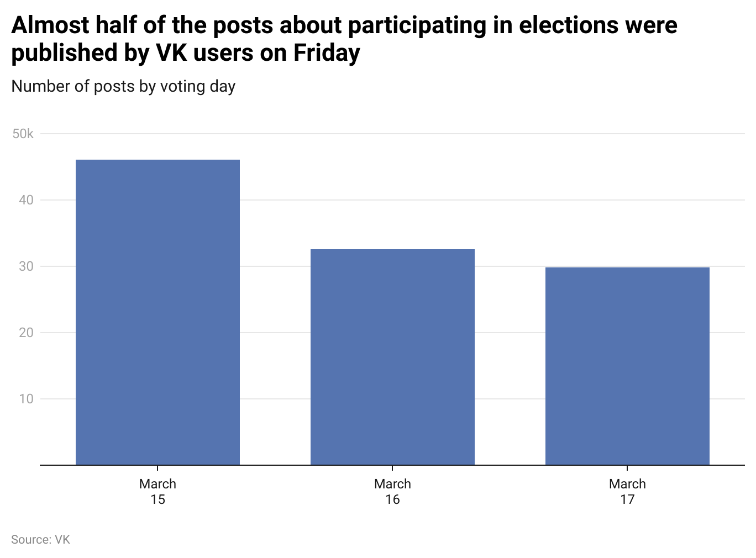The height and width of the screenshot is (558, 756).
Task: Click the x-axis baseline
Action: tap(392, 465)
